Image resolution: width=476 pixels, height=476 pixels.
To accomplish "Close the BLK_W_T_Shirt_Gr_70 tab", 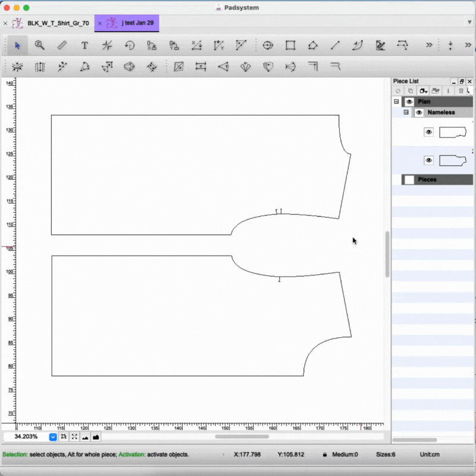I will pyautogui.click(x=5, y=23).
